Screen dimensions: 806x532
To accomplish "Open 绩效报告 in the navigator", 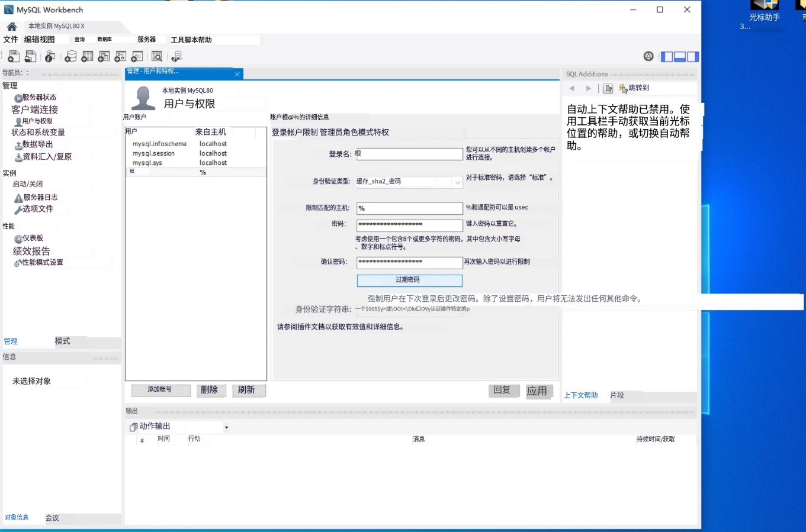I will (31, 251).
